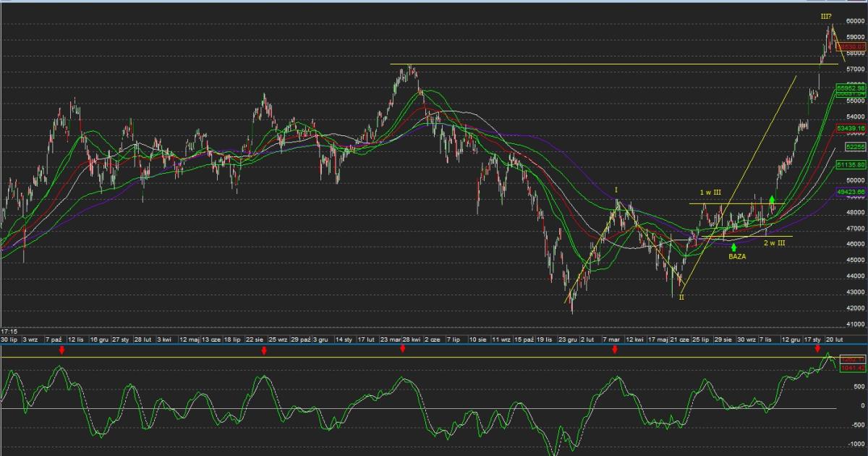
Task: Click the purple 49423.66 moving average price tag
Action: click(x=851, y=192)
